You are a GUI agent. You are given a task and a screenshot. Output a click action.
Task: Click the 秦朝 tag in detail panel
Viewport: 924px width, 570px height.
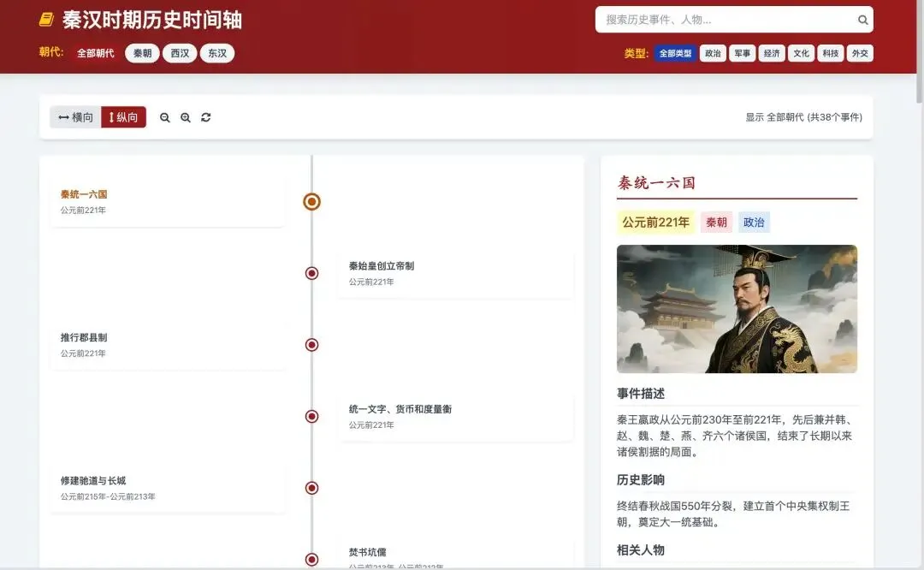[x=717, y=223]
